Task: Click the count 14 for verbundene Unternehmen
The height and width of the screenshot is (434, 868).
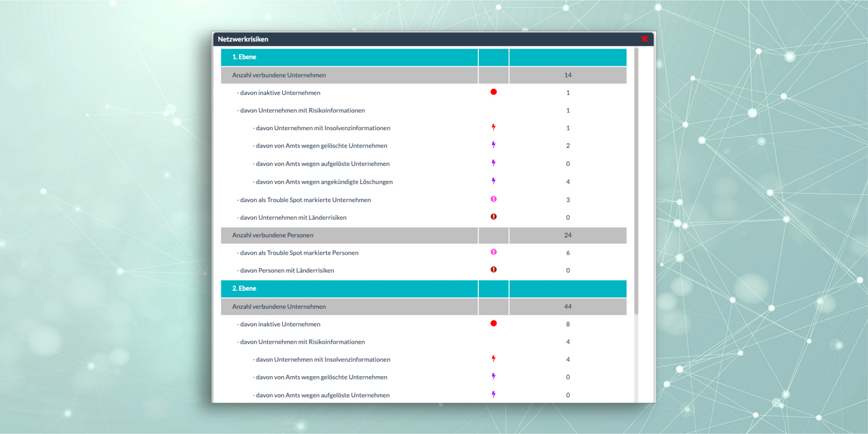Action: click(568, 75)
